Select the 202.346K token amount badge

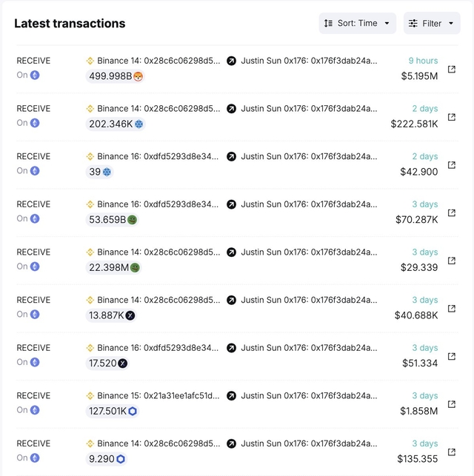pyautogui.click(x=116, y=124)
